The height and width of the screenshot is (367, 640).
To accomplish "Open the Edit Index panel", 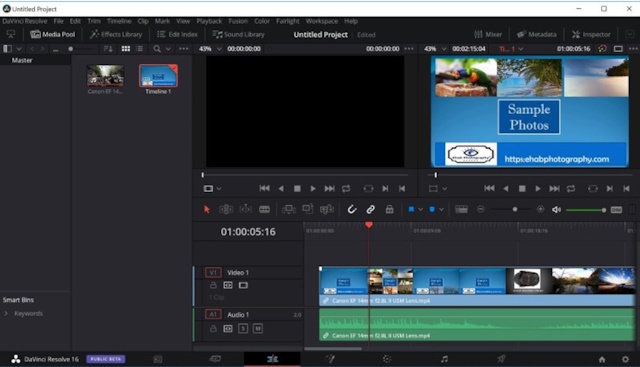I will click(178, 34).
